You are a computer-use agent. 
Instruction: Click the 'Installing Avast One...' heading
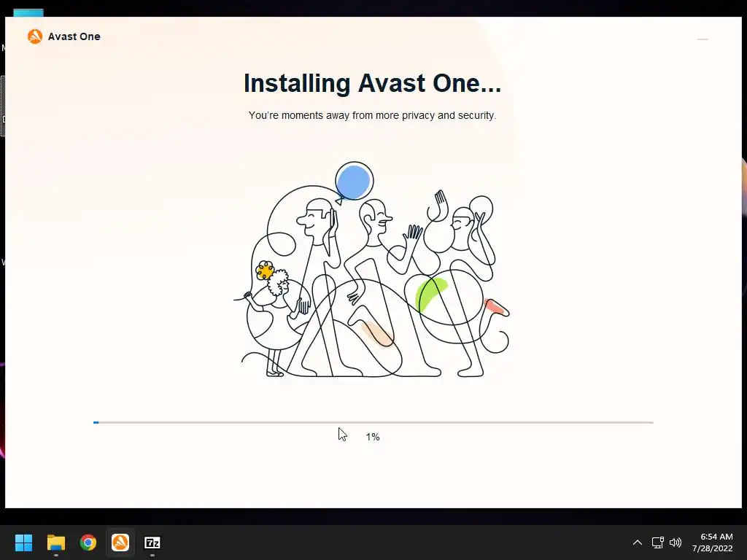(372, 83)
